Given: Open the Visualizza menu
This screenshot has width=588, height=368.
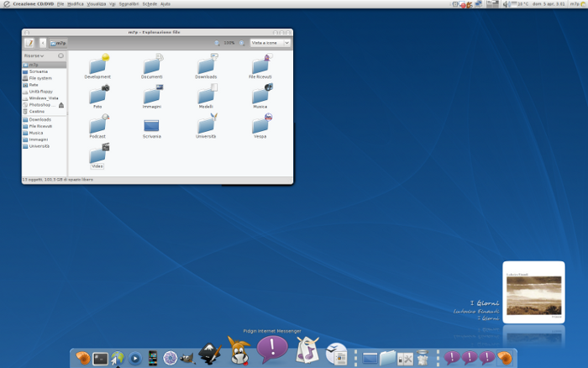Looking at the screenshot, I should pyautogui.click(x=97, y=4).
